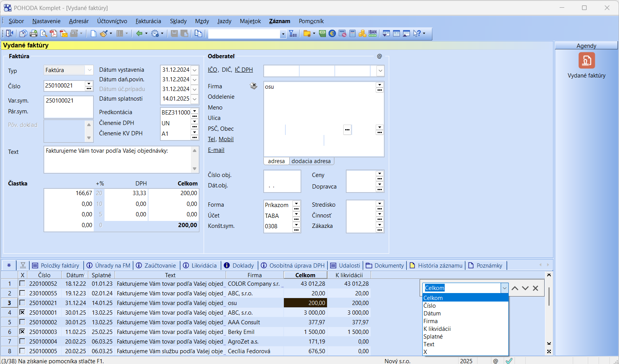This screenshot has height=364, width=619.
Task: Switch to dodacia adresa tab button
Action: (x=311, y=161)
